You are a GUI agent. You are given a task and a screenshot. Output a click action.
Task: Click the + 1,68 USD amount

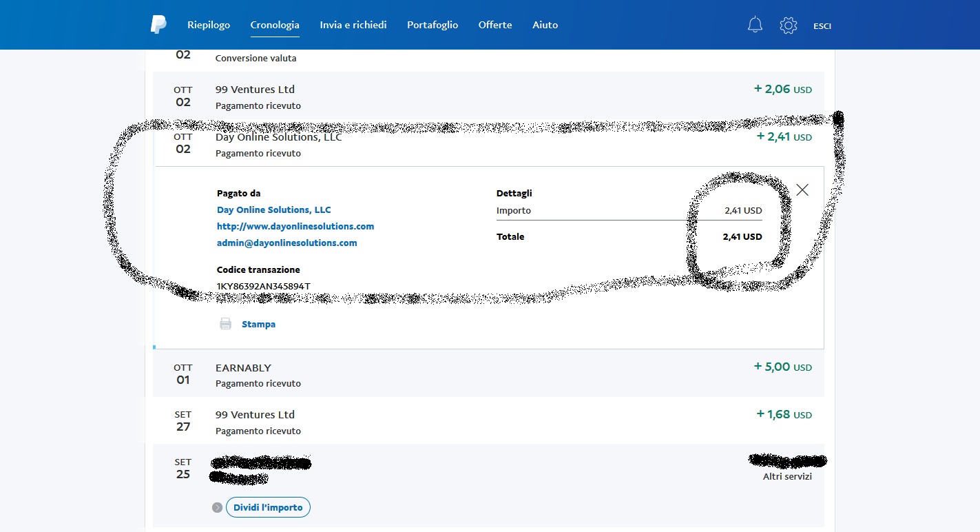(x=784, y=414)
